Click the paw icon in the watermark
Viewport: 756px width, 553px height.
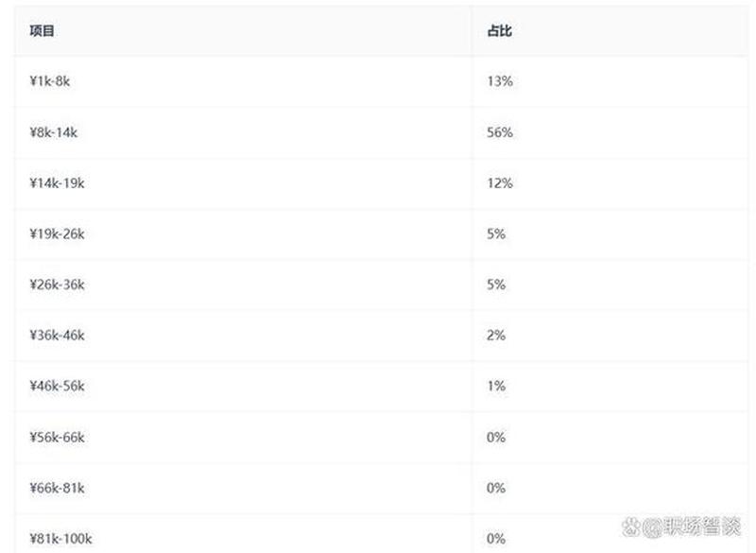(x=631, y=527)
